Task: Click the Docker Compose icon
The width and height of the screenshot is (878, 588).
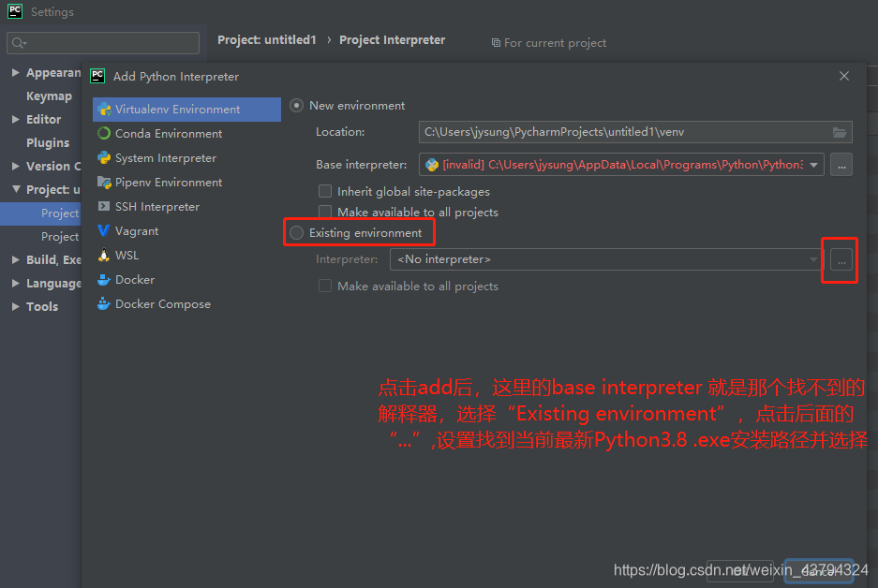Action: point(104,303)
